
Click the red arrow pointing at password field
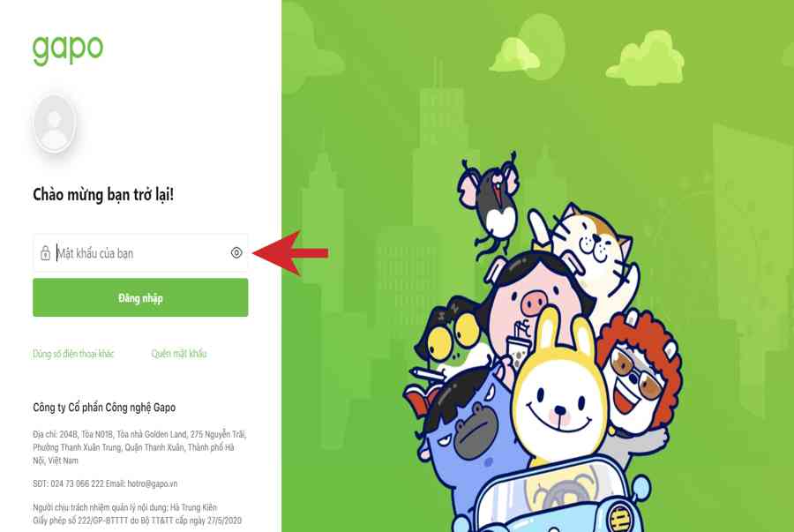tap(290, 252)
